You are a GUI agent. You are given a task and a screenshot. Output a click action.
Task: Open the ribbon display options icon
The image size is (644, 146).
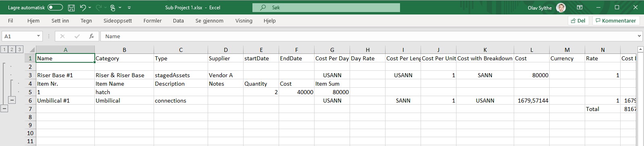pyautogui.click(x=579, y=7)
